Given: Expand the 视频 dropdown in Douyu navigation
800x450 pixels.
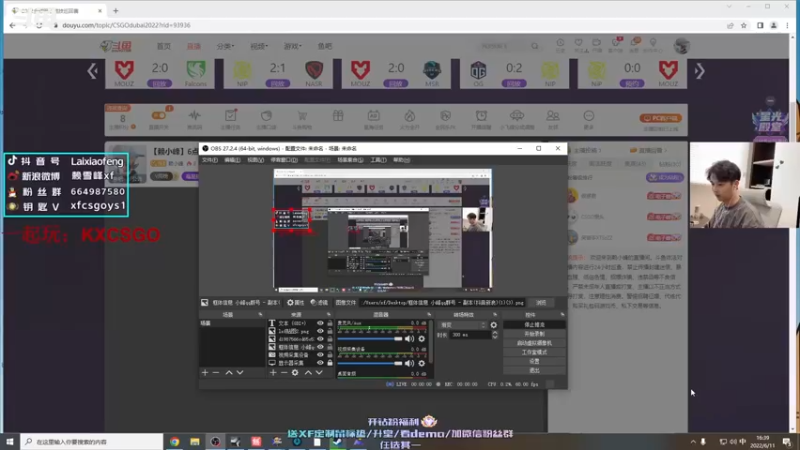Looking at the screenshot, I should click(259, 46).
